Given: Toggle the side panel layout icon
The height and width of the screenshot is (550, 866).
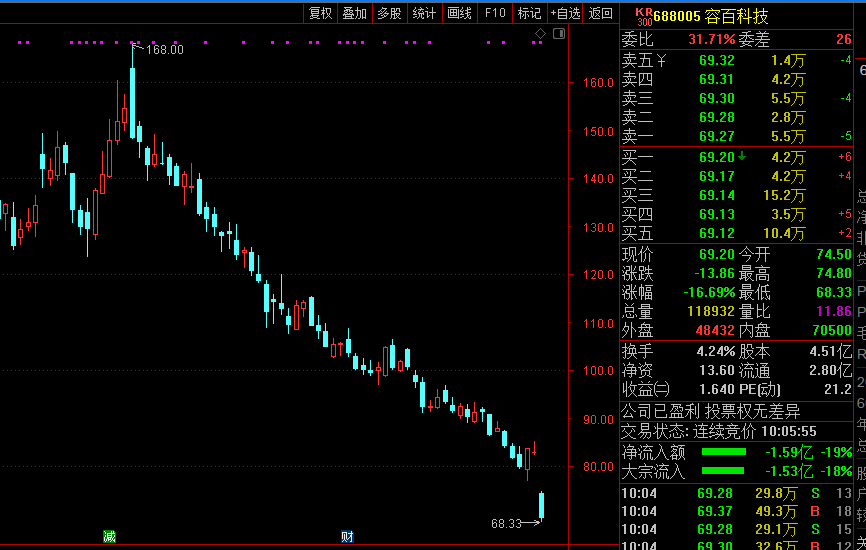Looking at the screenshot, I should tap(559, 34).
